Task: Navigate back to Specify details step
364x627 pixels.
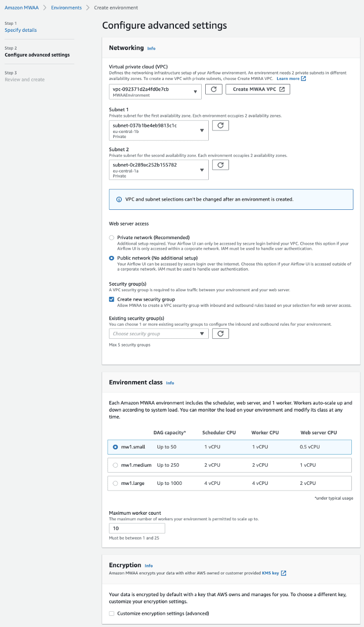Action: click(20, 30)
